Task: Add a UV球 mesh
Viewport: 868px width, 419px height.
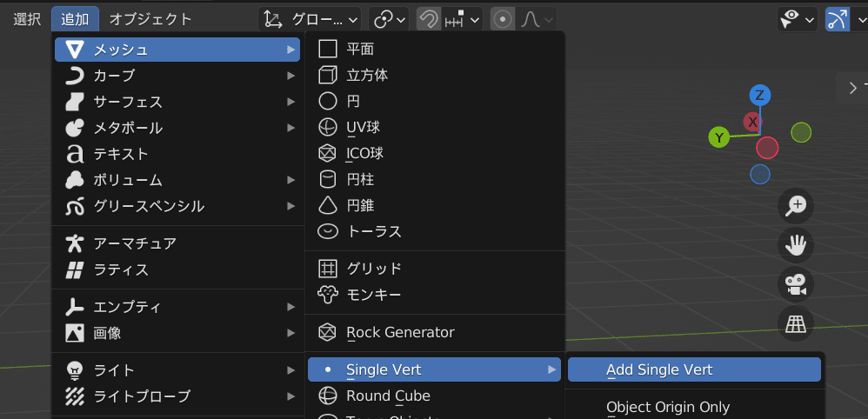Action: coord(435,127)
